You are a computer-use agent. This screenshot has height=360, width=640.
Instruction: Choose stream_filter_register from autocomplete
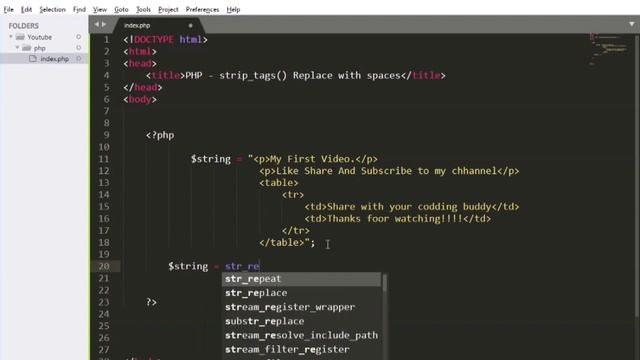(302, 349)
